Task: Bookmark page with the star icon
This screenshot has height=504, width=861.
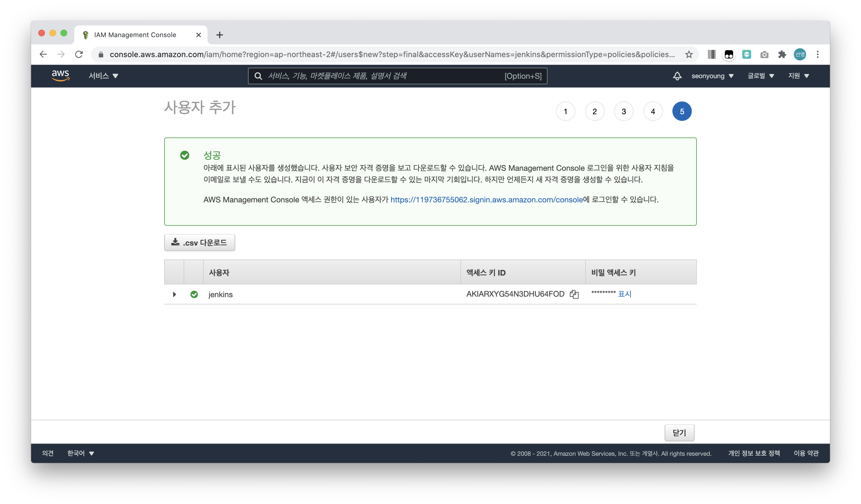Action: [x=689, y=54]
